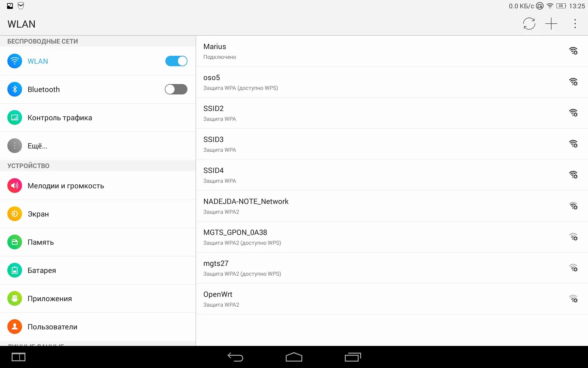
Task: Click the Wi-Fi signal icon for NADEJDA-NOTE_Network
Action: pos(573,205)
